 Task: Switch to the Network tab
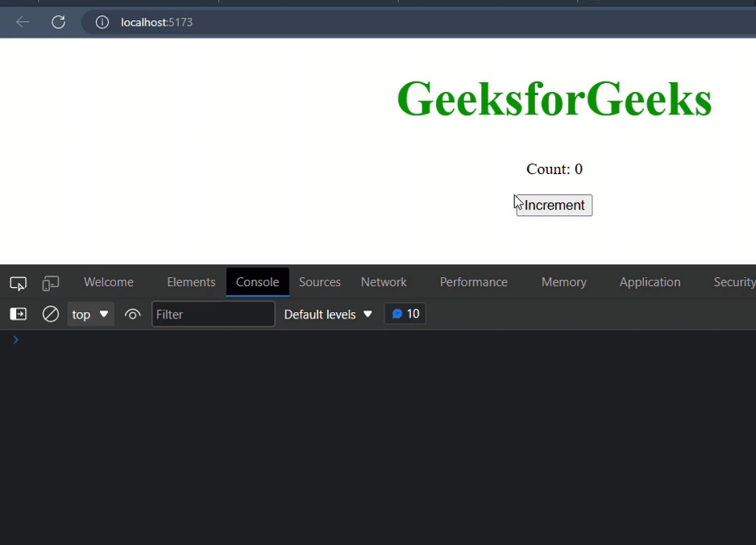click(x=384, y=282)
